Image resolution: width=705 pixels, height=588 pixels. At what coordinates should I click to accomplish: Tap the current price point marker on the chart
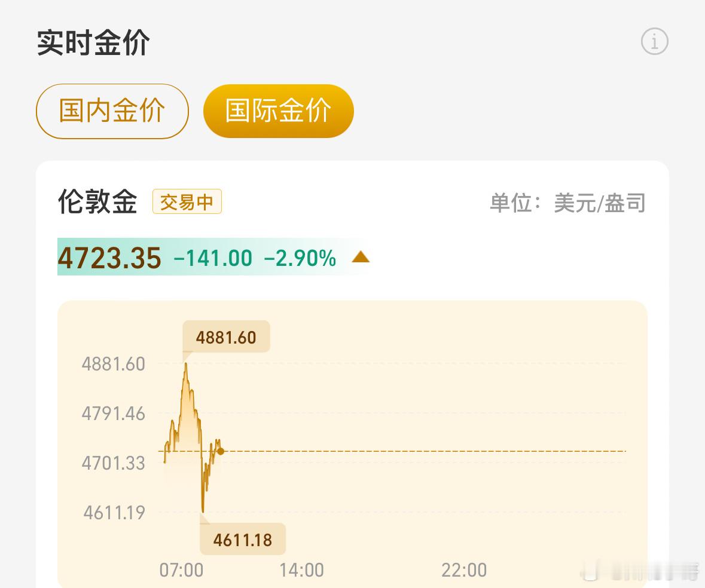220,452
